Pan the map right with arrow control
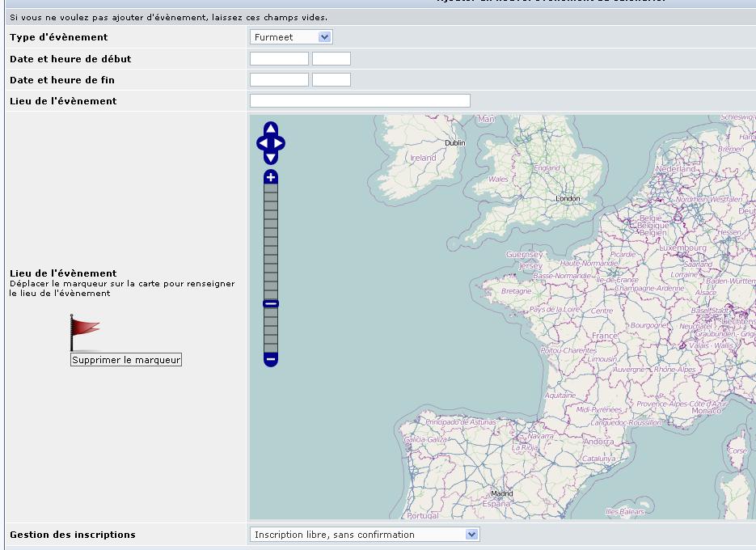Image resolution: width=756 pixels, height=550 pixels. click(280, 144)
